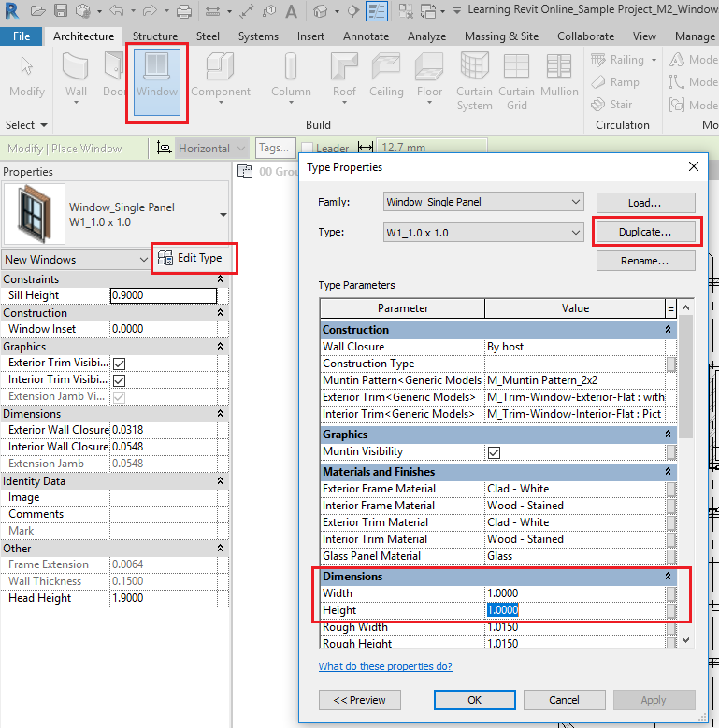Screen dimensions: 719x728
Task: Click the Ceiling tool icon
Action: click(386, 67)
